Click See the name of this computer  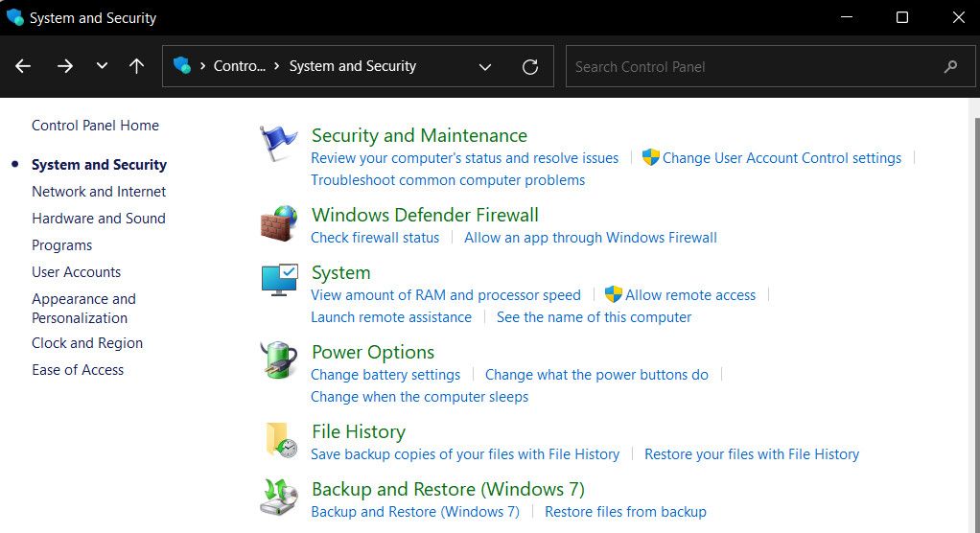coord(594,316)
